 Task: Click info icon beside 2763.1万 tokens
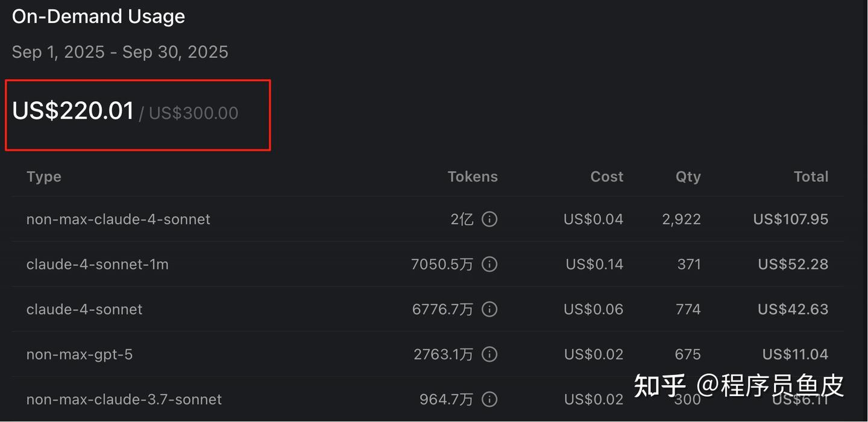[489, 354]
